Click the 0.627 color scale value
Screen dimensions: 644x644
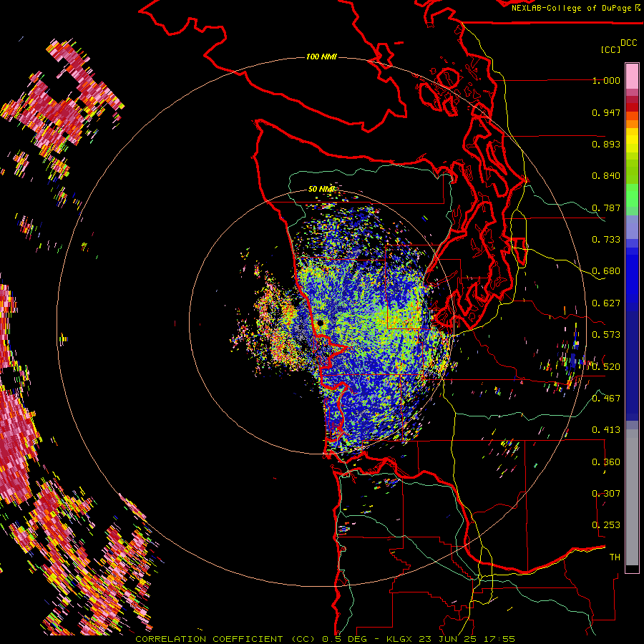point(606,303)
